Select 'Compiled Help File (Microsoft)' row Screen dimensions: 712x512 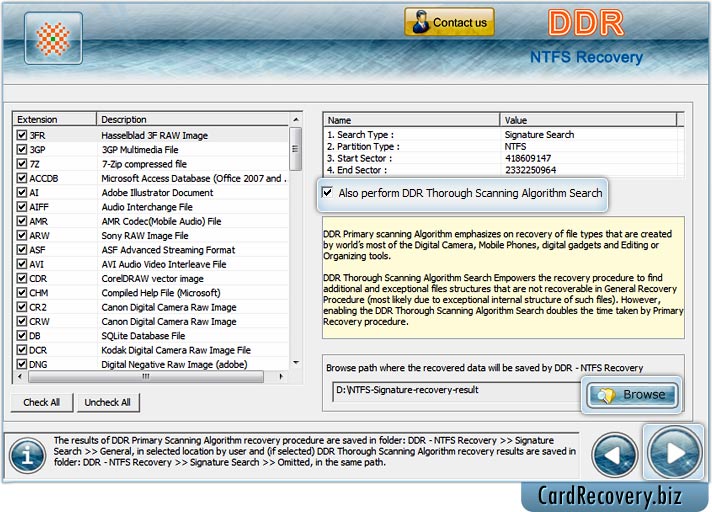coord(151,293)
